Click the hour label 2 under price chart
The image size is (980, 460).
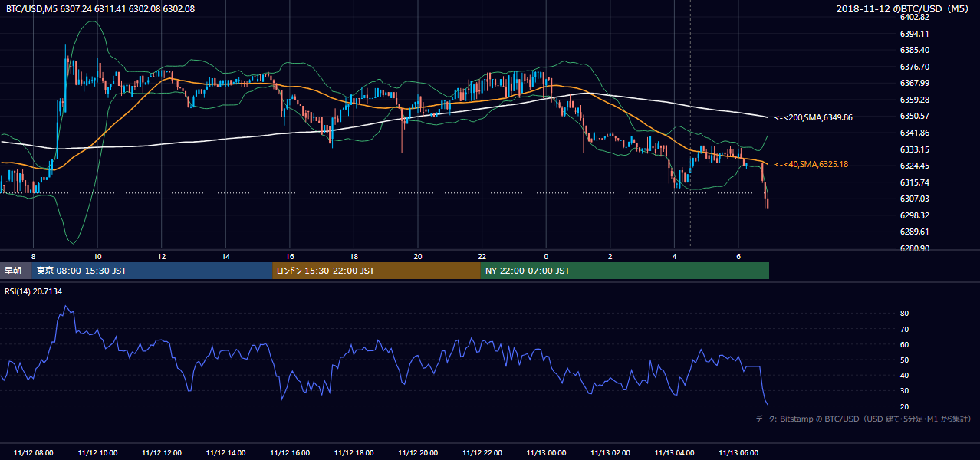click(x=610, y=256)
